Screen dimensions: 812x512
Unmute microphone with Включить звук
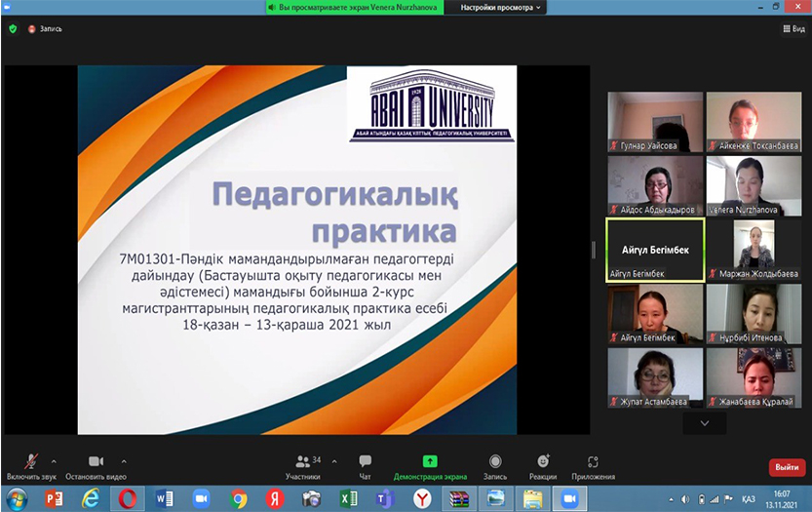point(30,466)
